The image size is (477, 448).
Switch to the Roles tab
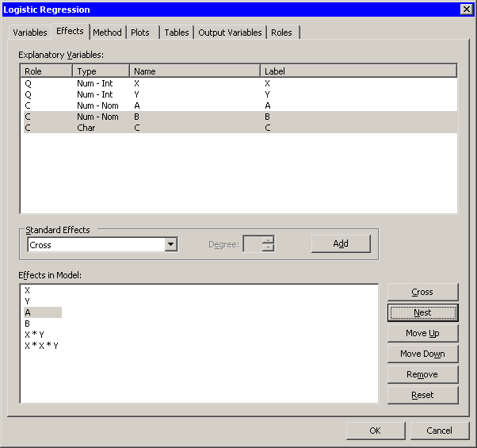click(x=281, y=33)
